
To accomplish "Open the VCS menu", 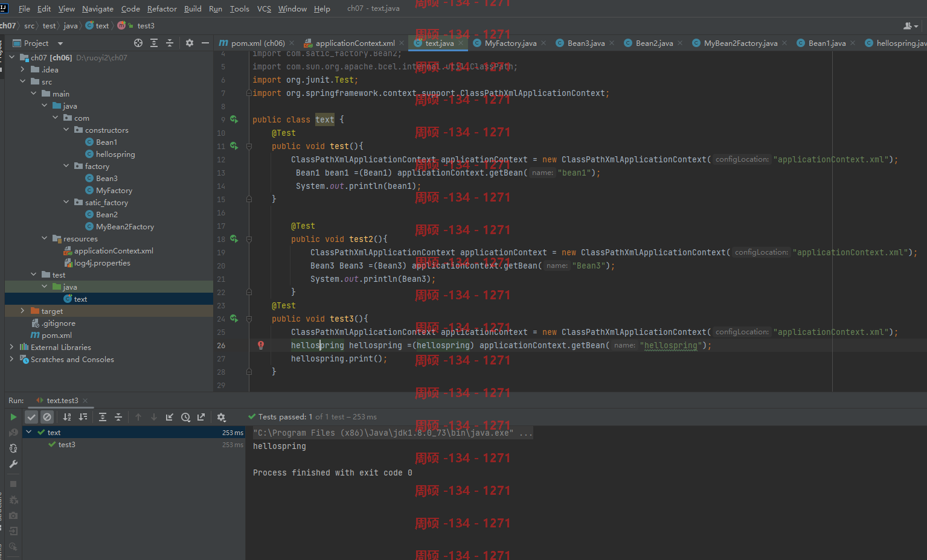I will pos(264,8).
